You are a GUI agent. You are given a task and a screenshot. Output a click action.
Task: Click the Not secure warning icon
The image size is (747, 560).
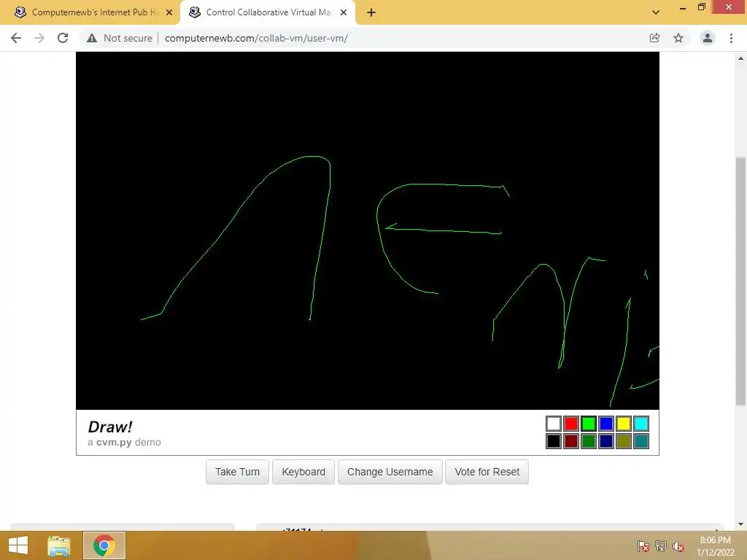92,38
